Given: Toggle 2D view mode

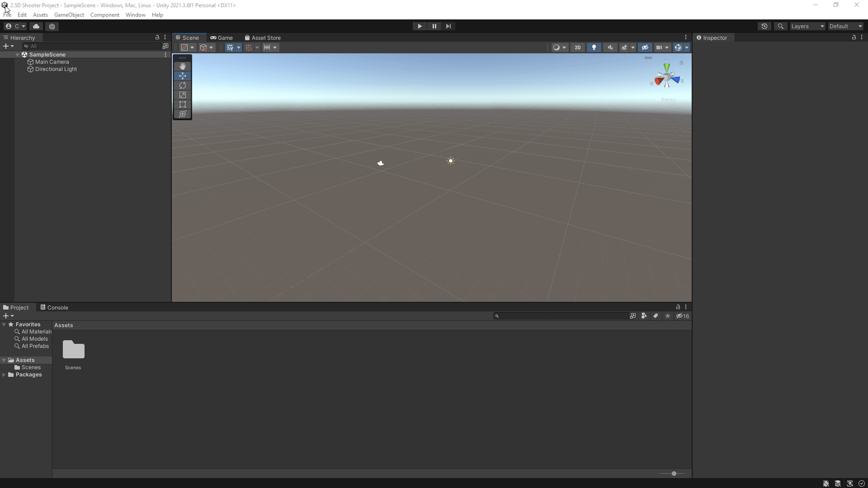Looking at the screenshot, I should 577,47.
